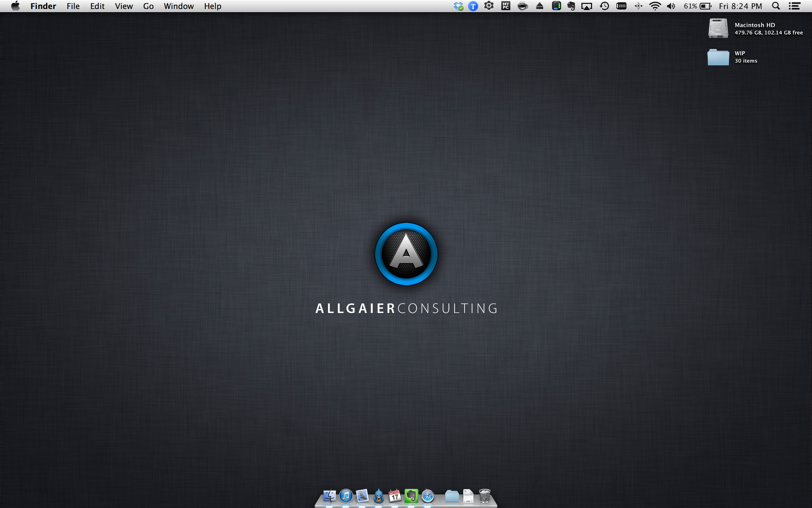The width and height of the screenshot is (812, 508).
Task: Launch iTunes from the Dock
Action: 346,496
